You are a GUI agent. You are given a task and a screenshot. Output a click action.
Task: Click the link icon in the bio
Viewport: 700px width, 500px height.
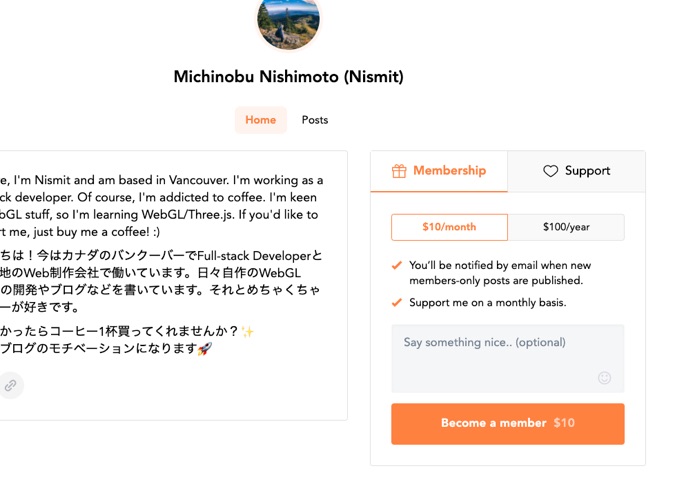pyautogui.click(x=10, y=385)
